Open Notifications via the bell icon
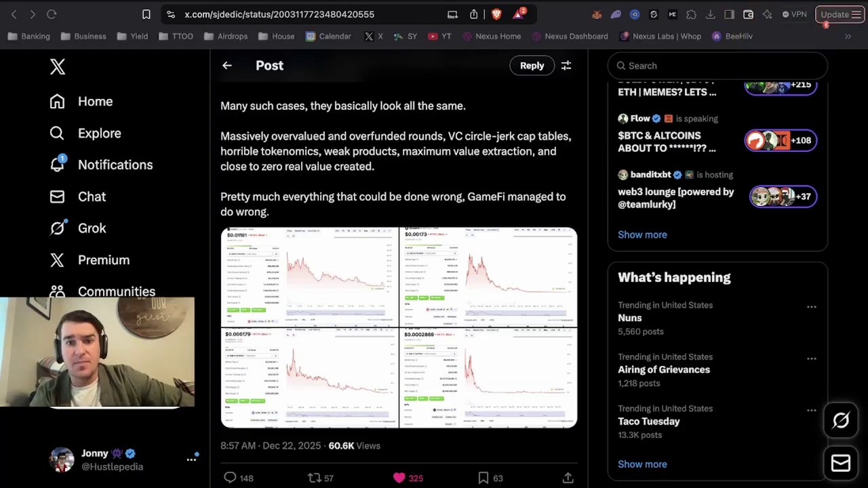This screenshot has width=868, height=488. 58,165
